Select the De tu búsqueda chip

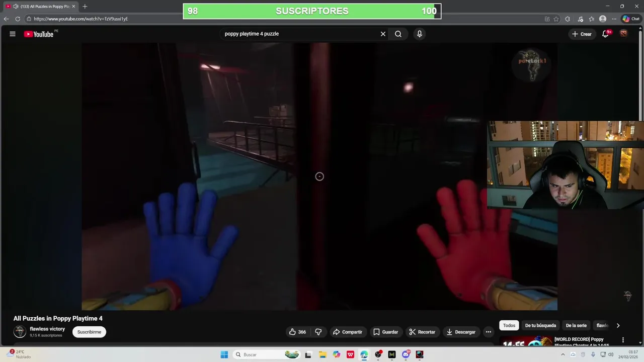tap(540, 325)
